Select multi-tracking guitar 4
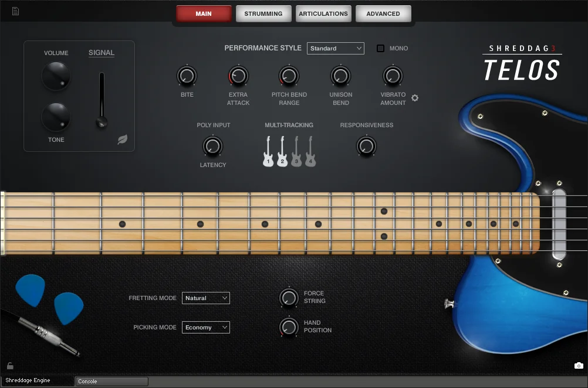This screenshot has height=388, width=588. pyautogui.click(x=310, y=151)
